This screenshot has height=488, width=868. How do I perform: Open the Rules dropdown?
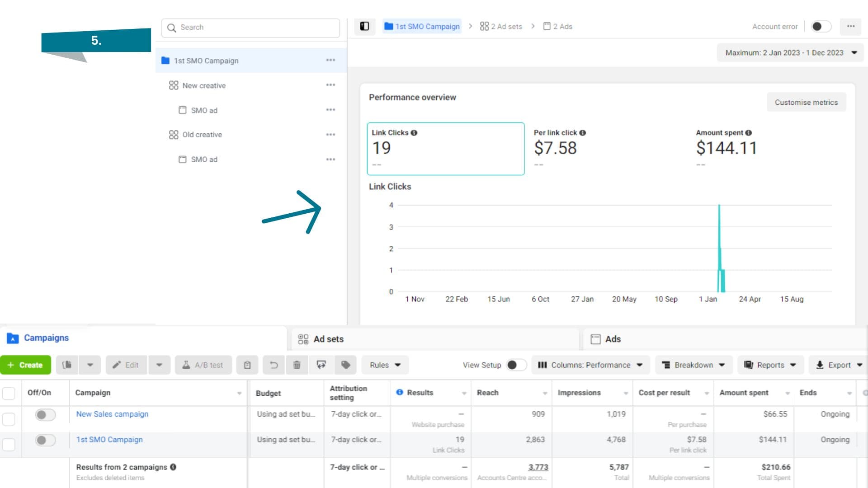click(385, 365)
